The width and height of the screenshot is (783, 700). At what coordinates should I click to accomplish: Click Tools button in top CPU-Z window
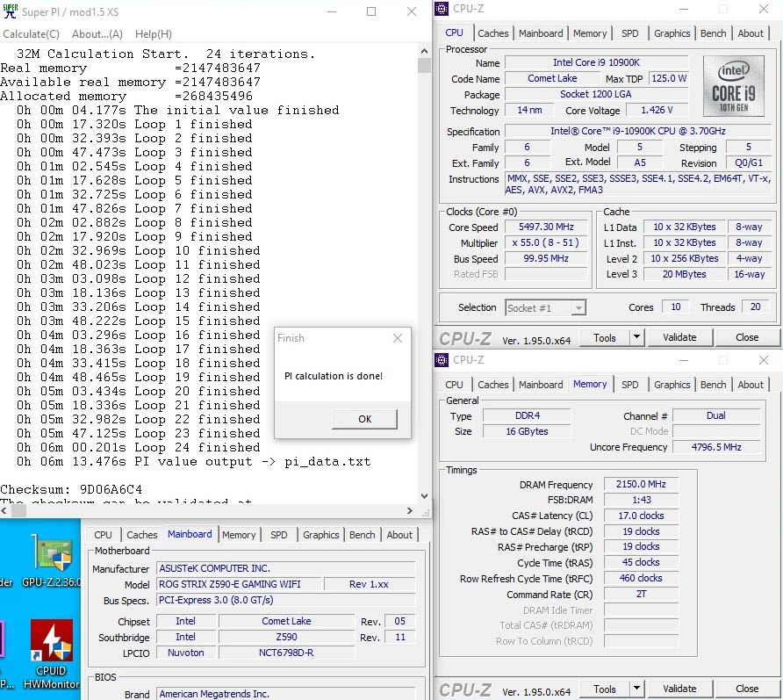click(x=604, y=338)
